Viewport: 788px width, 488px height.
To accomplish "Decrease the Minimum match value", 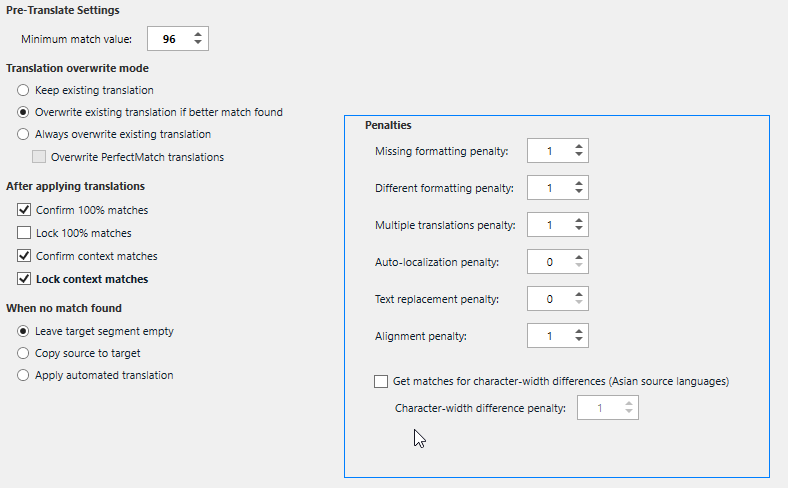I will coord(198,42).
